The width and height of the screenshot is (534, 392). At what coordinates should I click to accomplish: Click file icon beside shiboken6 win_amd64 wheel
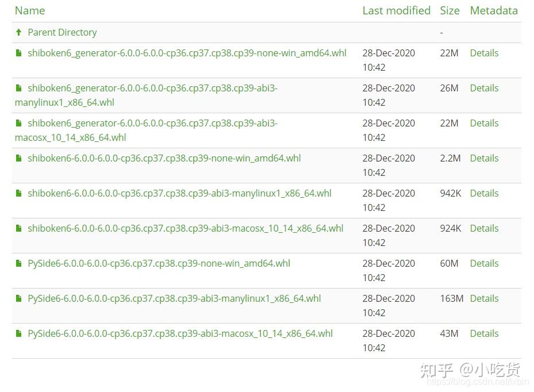19,158
